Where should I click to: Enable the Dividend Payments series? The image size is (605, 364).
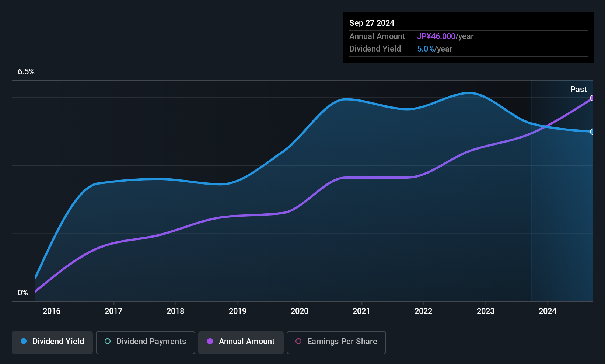click(145, 342)
